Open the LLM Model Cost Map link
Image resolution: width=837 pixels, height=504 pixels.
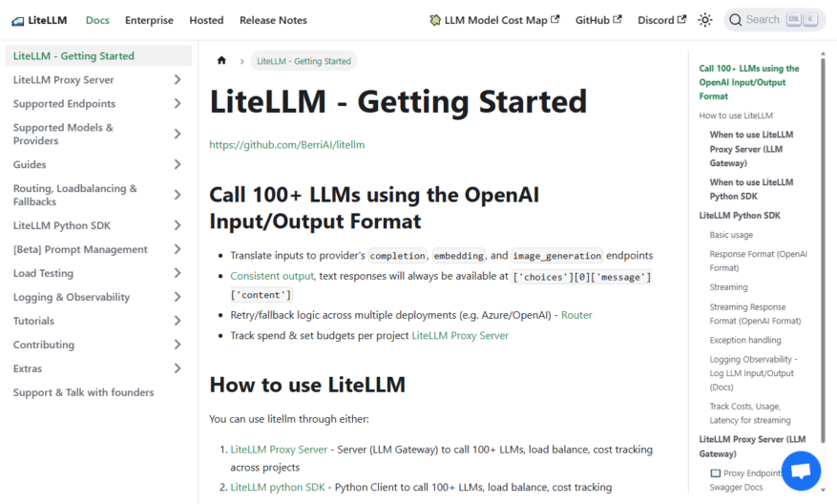(x=494, y=20)
